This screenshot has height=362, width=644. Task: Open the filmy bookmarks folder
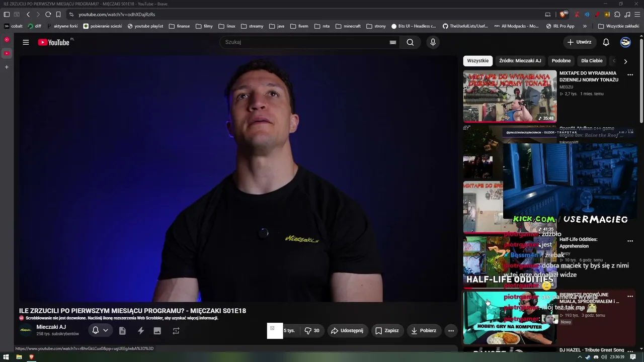coord(204,26)
